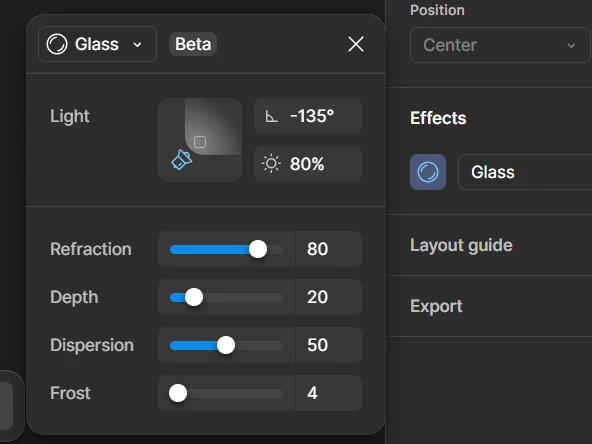Select the blue Glass effect icon

[428, 172]
